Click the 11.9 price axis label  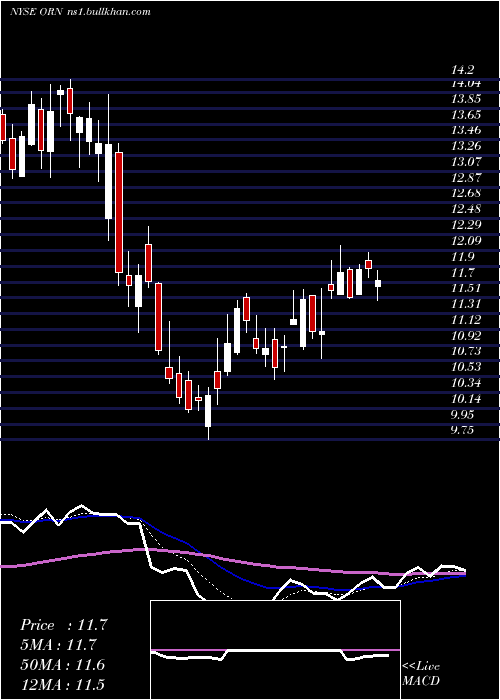coord(462,257)
